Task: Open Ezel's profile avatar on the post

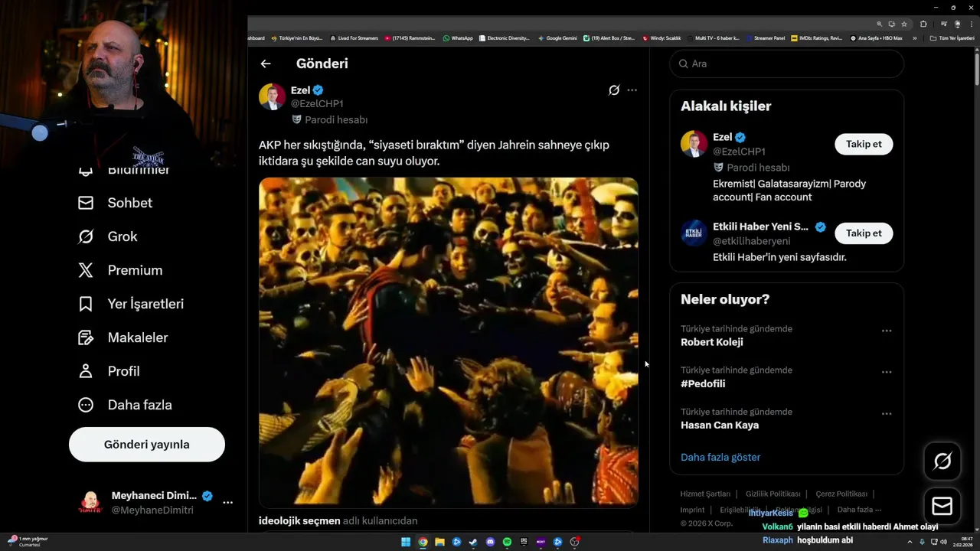Action: point(272,97)
